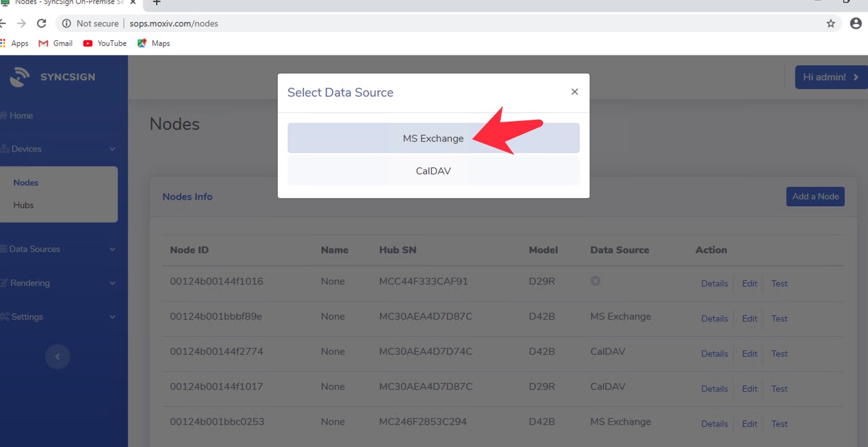The height and width of the screenshot is (447, 868).
Task: Select the Nodes - SyncSign browser tab
Action: (x=69, y=3)
